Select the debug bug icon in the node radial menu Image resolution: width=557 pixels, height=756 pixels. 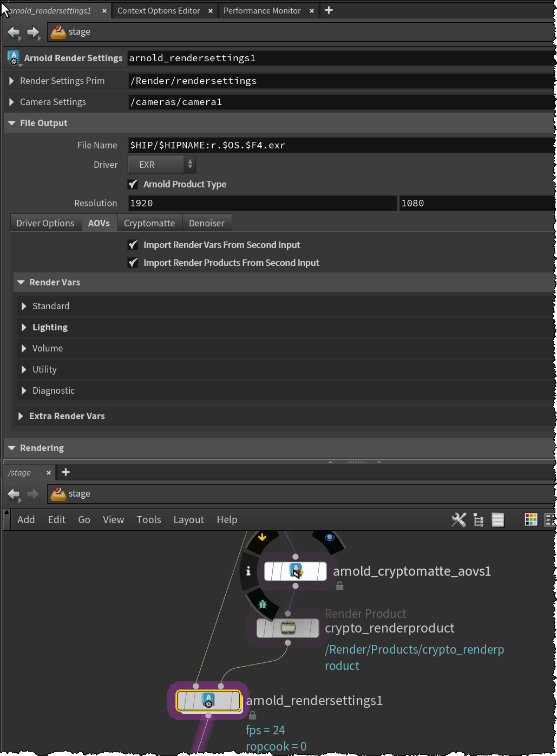(x=264, y=604)
